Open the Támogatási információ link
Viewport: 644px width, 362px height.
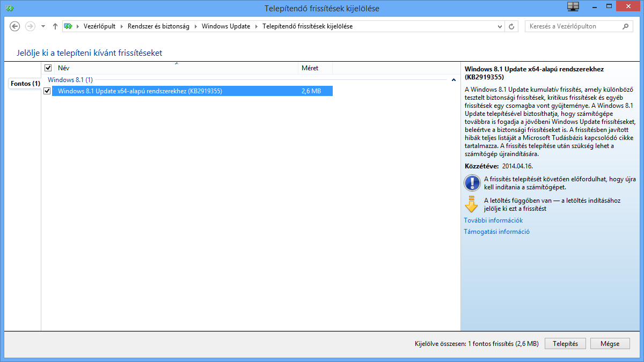pyautogui.click(x=497, y=232)
